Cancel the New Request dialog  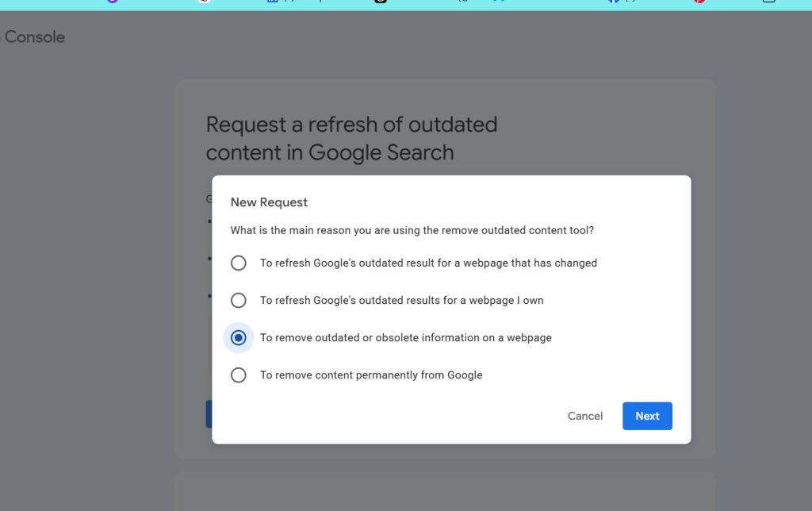pos(585,416)
